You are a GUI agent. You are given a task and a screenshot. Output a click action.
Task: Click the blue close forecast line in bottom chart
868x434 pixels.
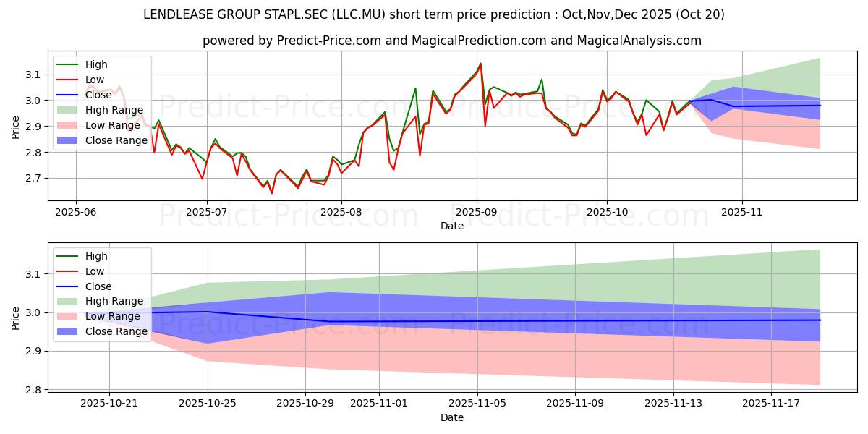coord(506,321)
